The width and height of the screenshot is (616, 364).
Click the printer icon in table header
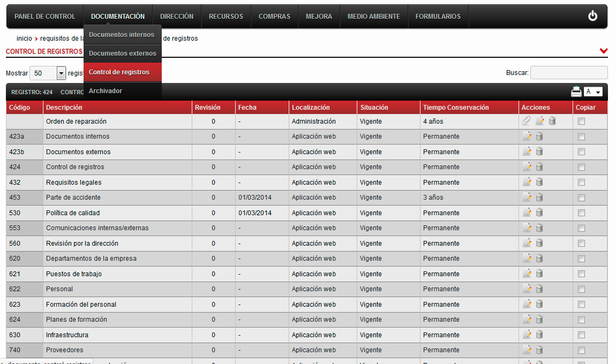tap(576, 92)
